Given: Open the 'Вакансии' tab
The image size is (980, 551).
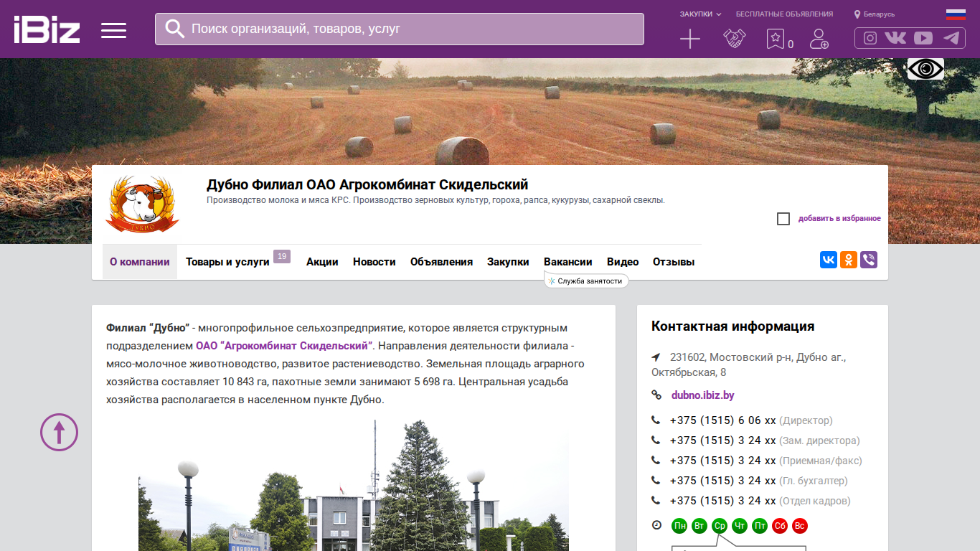Looking at the screenshot, I should [x=568, y=262].
